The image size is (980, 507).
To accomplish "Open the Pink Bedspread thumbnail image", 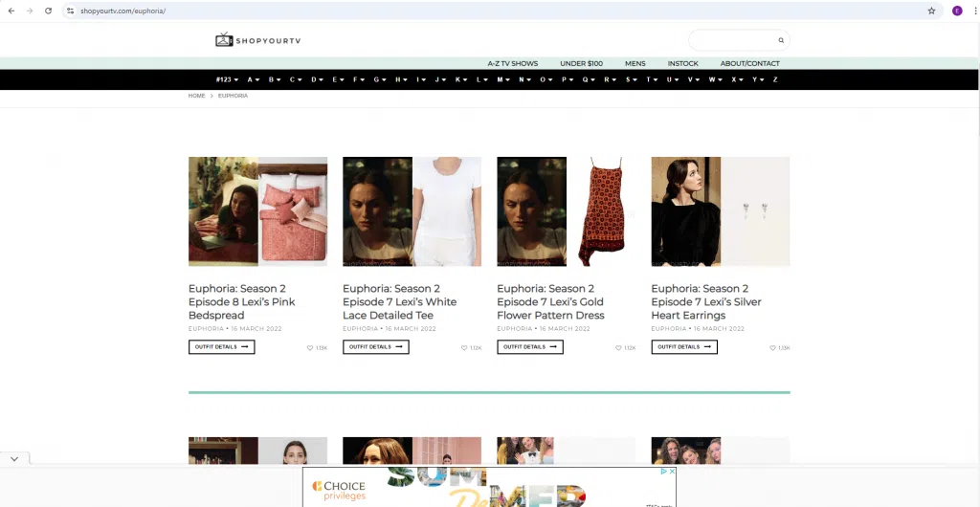I will point(257,211).
